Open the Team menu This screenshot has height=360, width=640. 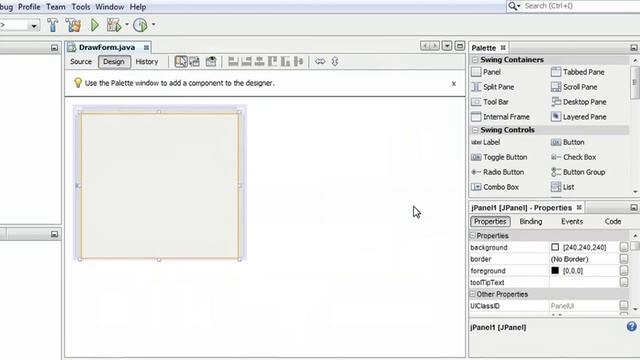56,7
